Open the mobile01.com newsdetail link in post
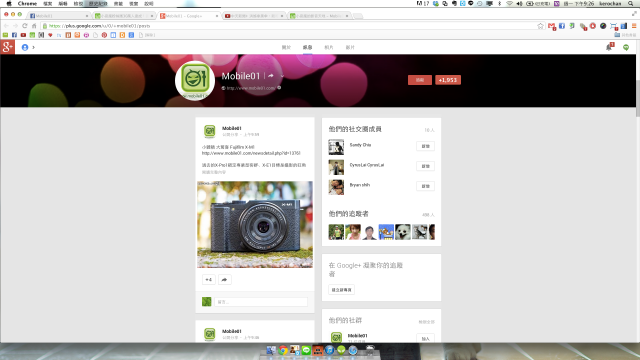 click(251, 153)
